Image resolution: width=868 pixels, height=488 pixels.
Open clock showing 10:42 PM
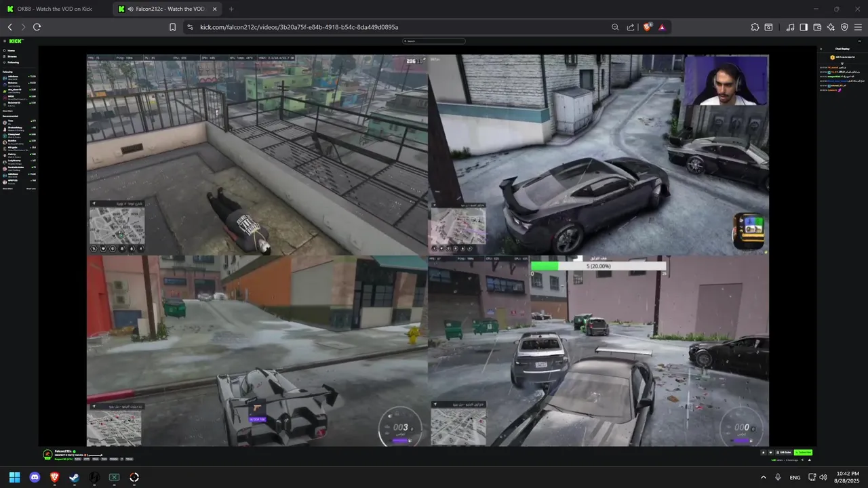pos(848,477)
